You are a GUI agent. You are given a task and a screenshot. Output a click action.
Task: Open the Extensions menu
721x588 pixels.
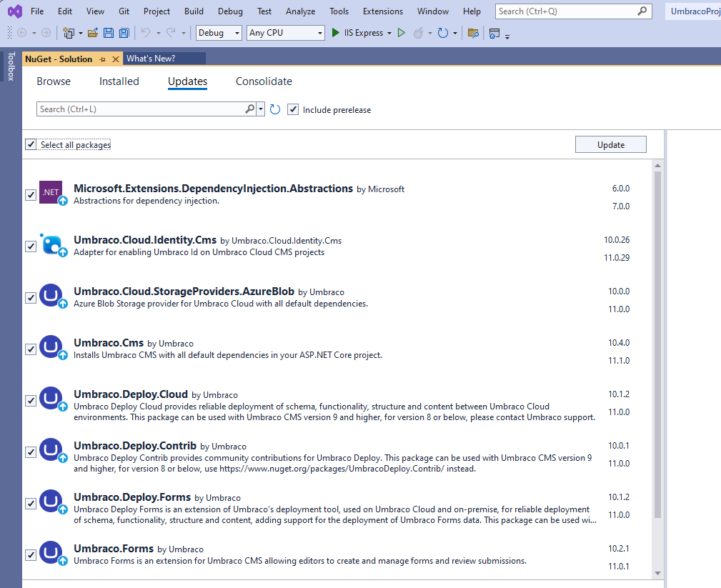pyautogui.click(x=382, y=11)
